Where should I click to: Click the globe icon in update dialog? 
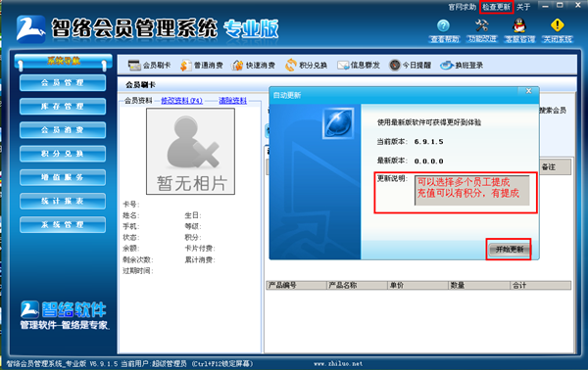338,123
